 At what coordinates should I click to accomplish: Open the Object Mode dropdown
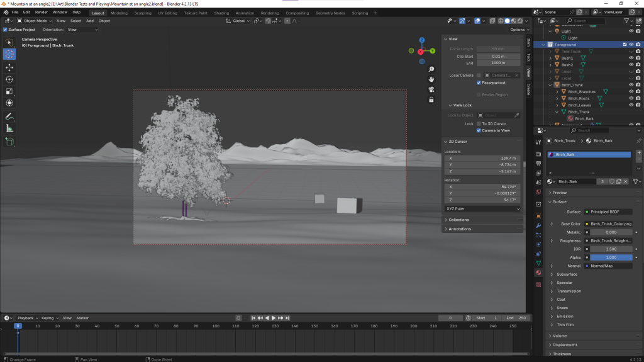point(35,21)
